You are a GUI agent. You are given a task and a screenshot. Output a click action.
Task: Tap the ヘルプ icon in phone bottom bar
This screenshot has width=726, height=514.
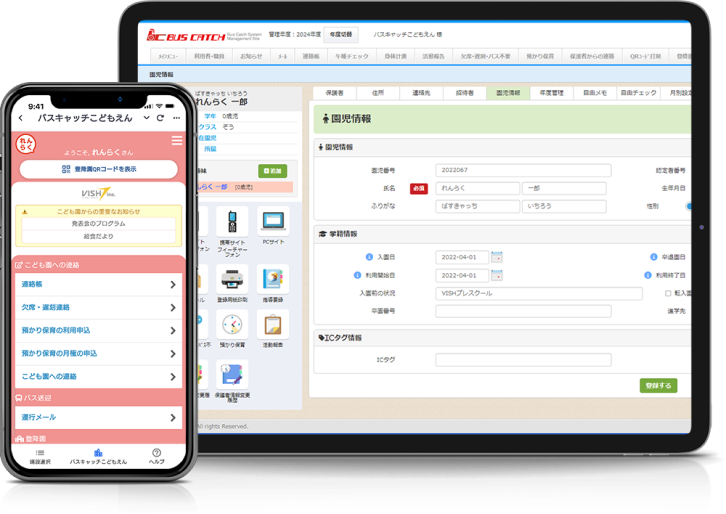(x=156, y=455)
